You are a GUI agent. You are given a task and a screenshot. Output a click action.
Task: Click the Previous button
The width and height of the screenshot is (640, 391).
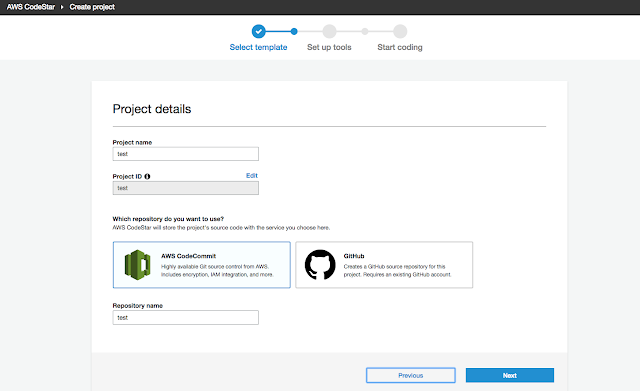tap(411, 375)
